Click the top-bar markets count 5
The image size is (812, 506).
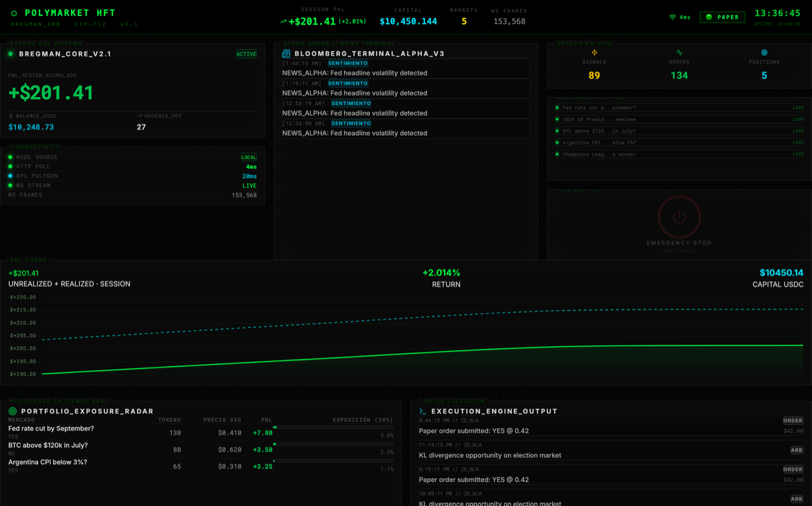coord(464,22)
